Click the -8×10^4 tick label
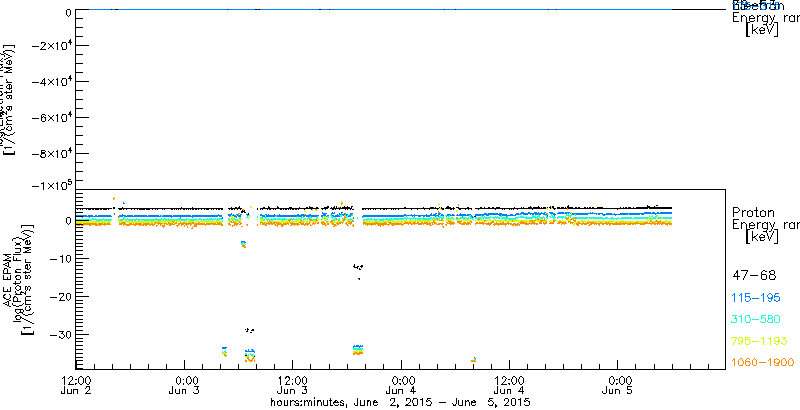 click(x=51, y=154)
